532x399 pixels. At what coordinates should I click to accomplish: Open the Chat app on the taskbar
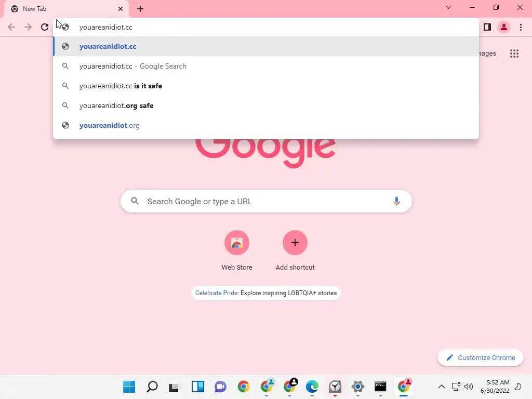click(x=220, y=387)
